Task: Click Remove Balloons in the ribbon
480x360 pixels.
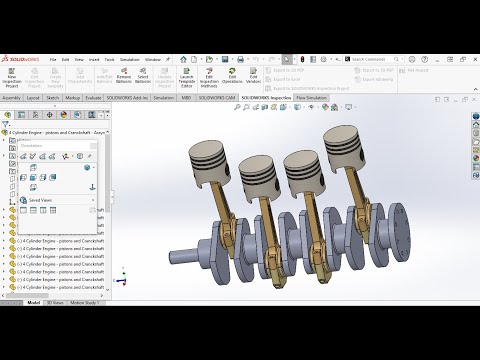Action: [x=124, y=75]
